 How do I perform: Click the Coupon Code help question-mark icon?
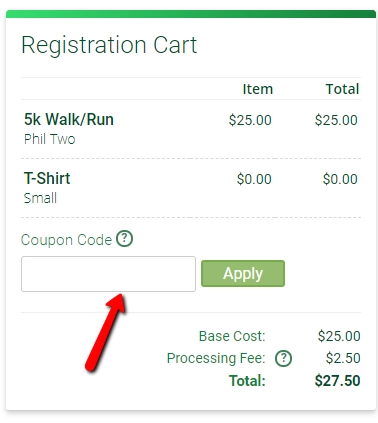click(124, 239)
